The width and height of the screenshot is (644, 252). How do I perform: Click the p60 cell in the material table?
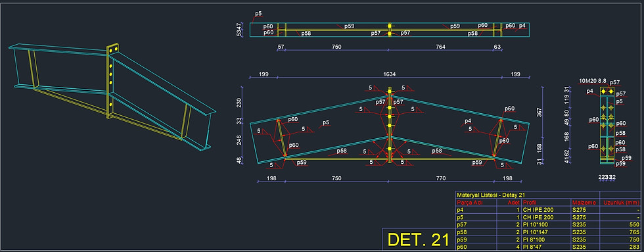pyautogui.click(x=461, y=247)
